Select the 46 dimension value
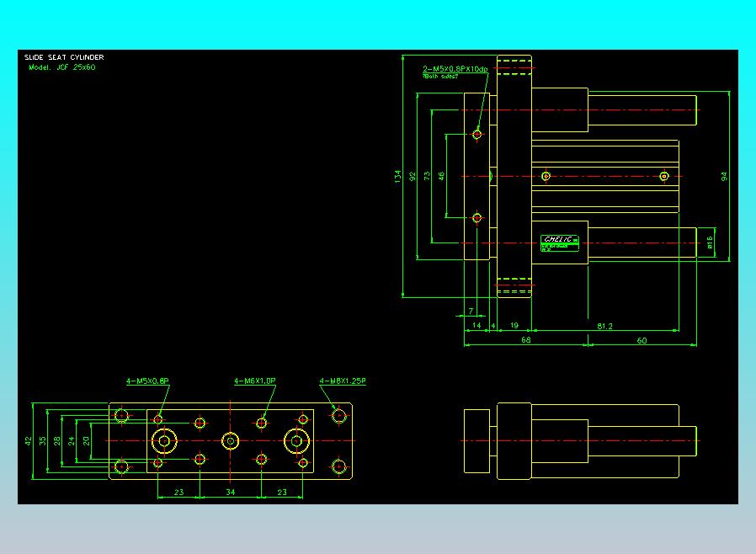Screen dimensions: 756x554 (441, 176)
